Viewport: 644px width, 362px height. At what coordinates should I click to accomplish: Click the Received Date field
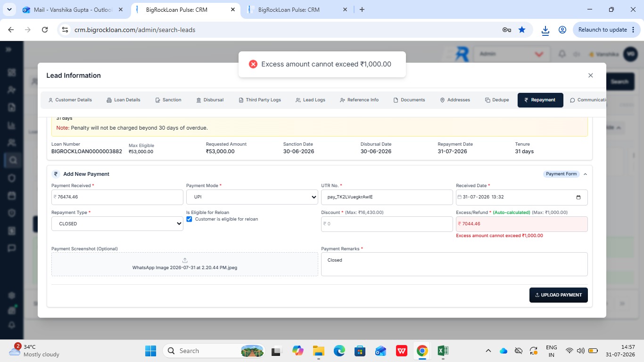[x=522, y=197]
